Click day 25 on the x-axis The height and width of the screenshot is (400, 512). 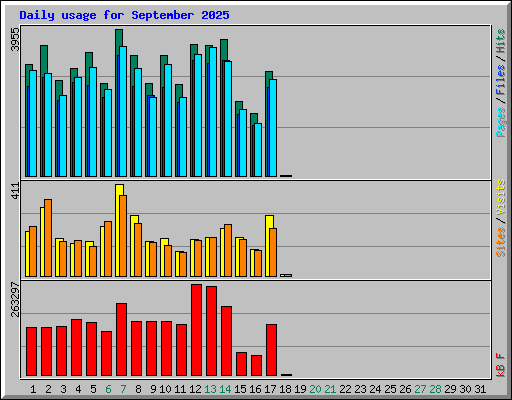click(x=390, y=389)
